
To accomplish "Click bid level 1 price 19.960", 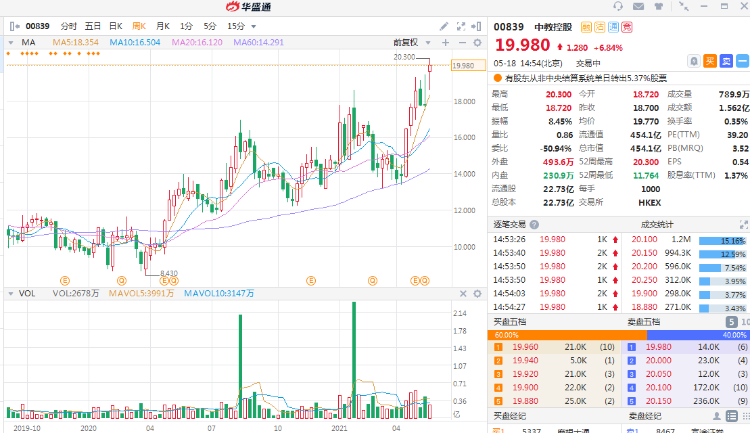I will point(525,347).
